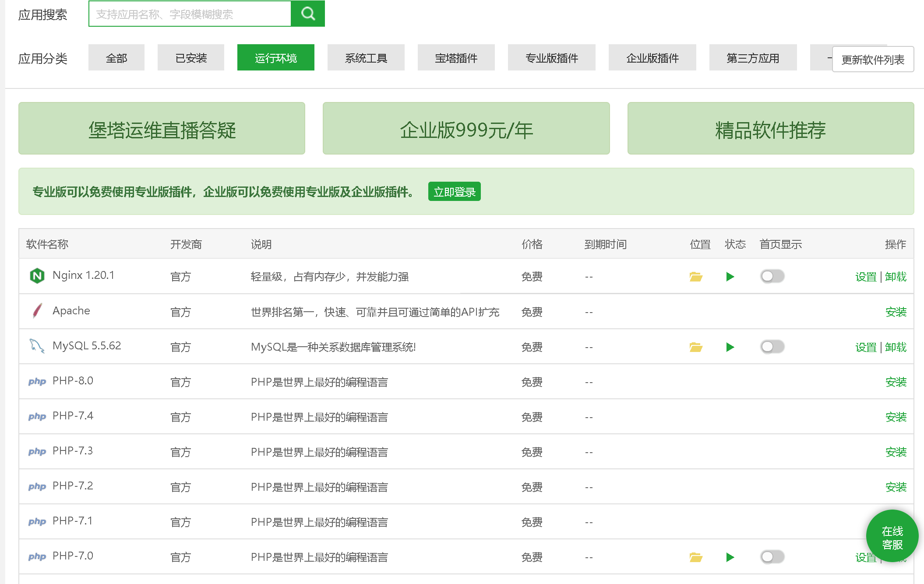Click the 价格 column header
Screen dimensions: 924x584
[x=532, y=244]
